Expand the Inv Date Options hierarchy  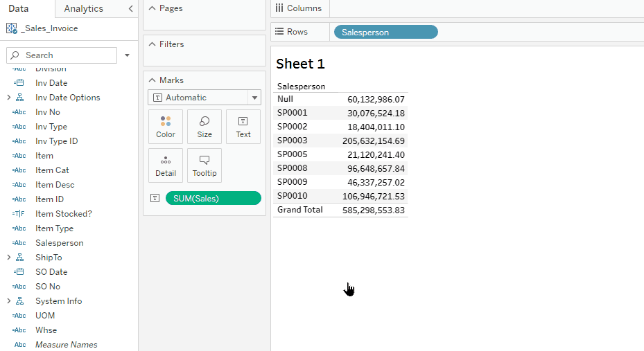pyautogui.click(x=8, y=98)
